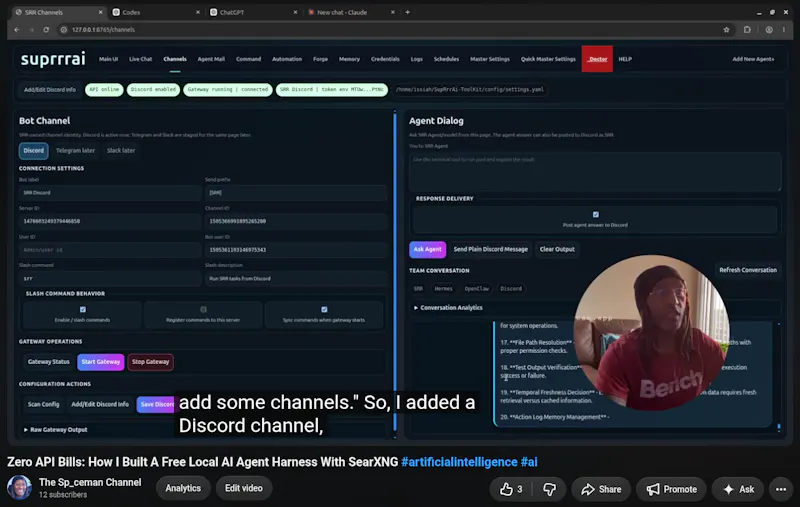Open a new browser tab with plus
The image size is (800, 507).
click(x=407, y=12)
